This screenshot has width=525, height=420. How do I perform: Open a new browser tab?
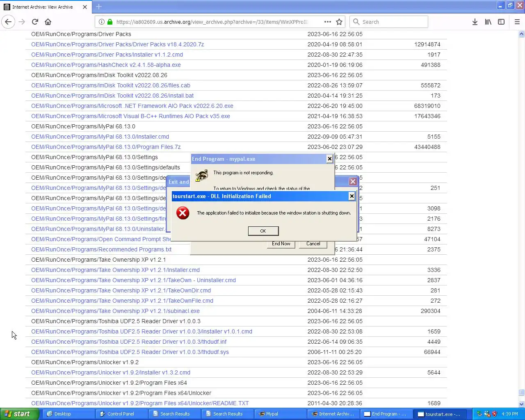point(99,7)
